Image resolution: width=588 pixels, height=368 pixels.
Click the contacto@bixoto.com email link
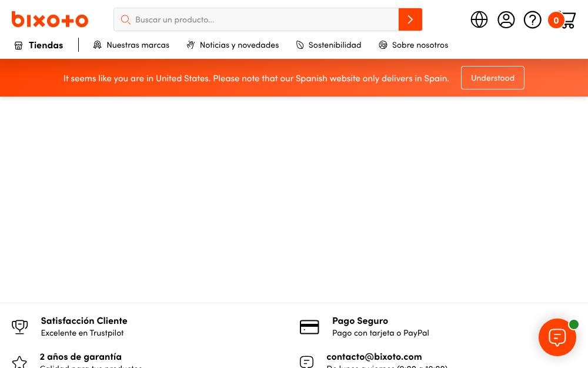coord(374,356)
